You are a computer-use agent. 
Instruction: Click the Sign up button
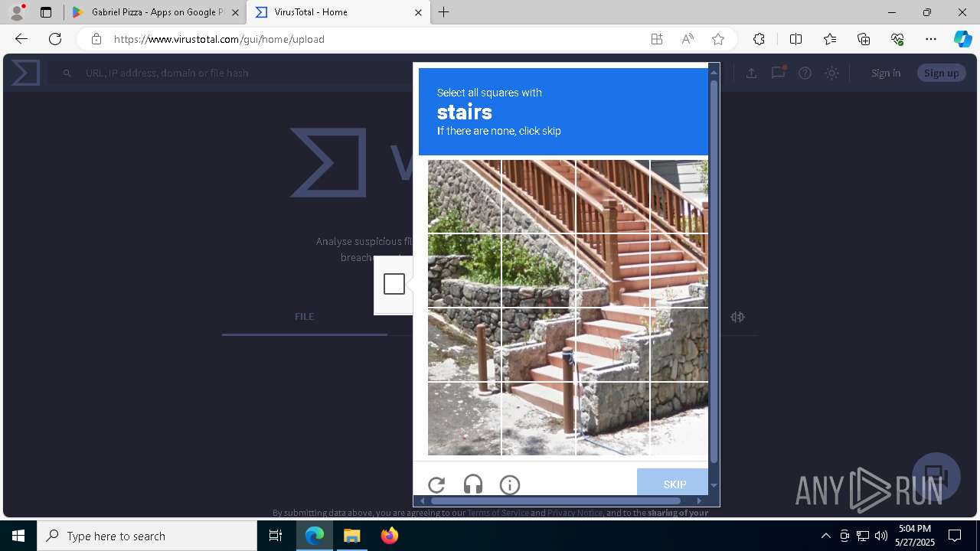tap(941, 73)
